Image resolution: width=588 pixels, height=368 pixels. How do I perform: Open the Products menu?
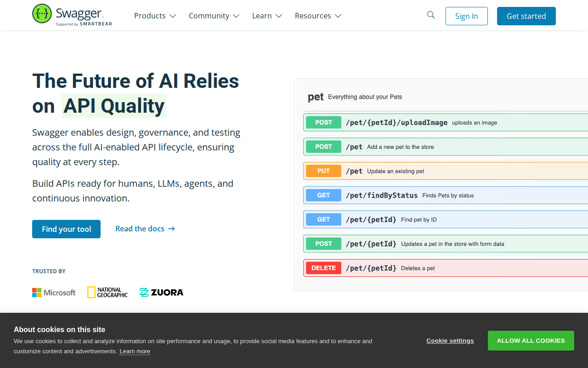(x=155, y=16)
